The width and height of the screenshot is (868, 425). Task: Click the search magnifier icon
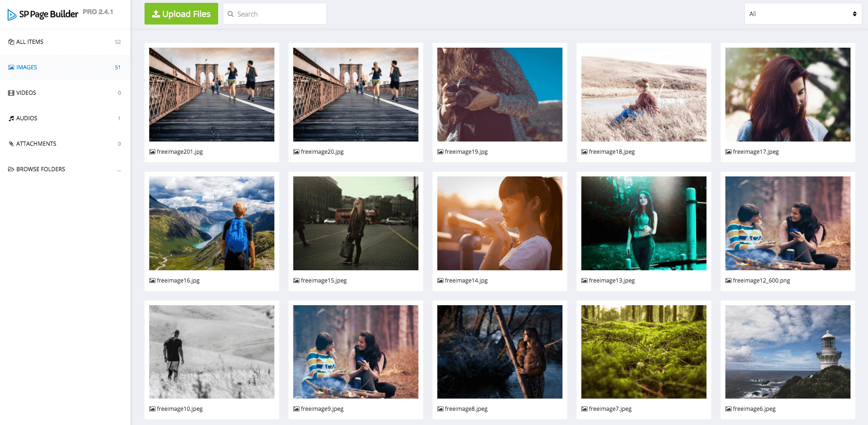point(230,14)
